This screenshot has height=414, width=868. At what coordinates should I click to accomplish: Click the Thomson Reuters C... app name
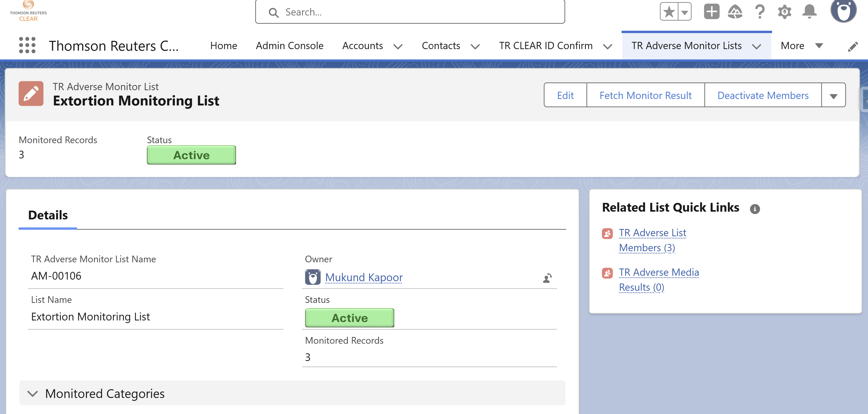click(114, 45)
